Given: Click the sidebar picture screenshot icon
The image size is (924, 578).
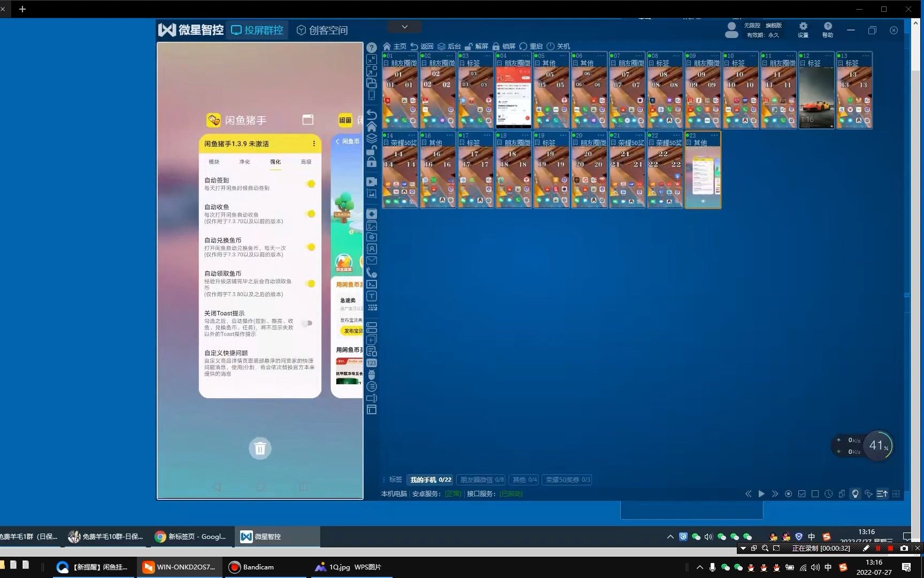Looking at the screenshot, I should point(372,194).
